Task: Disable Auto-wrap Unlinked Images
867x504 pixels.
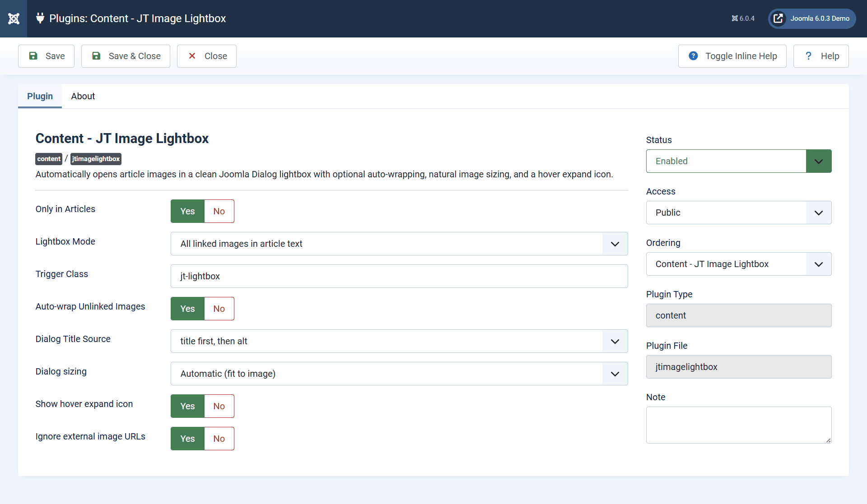Action: [219, 309]
